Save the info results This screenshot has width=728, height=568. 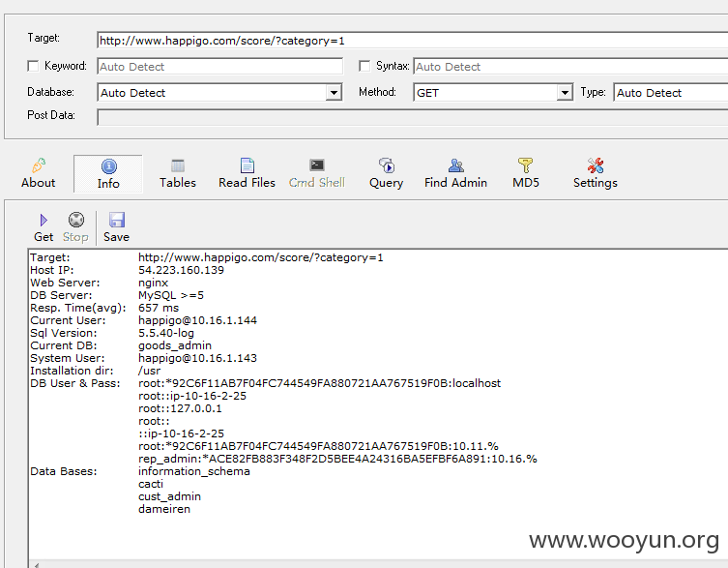[117, 227]
